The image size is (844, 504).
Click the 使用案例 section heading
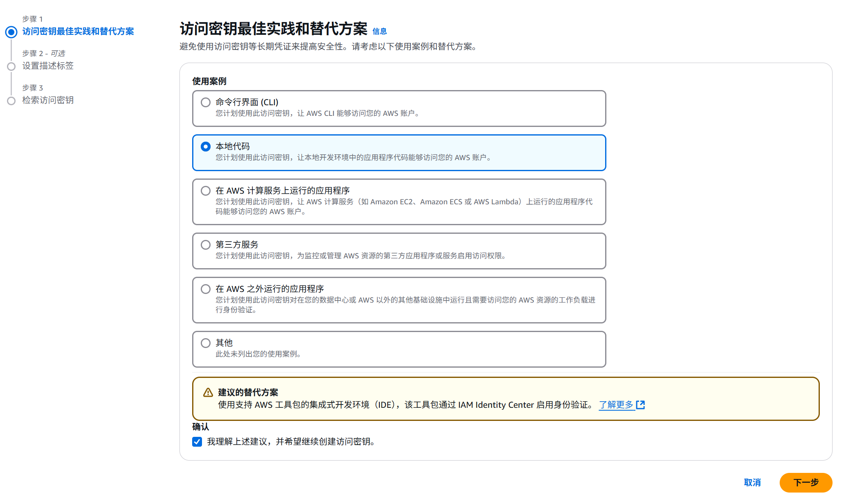coord(209,81)
